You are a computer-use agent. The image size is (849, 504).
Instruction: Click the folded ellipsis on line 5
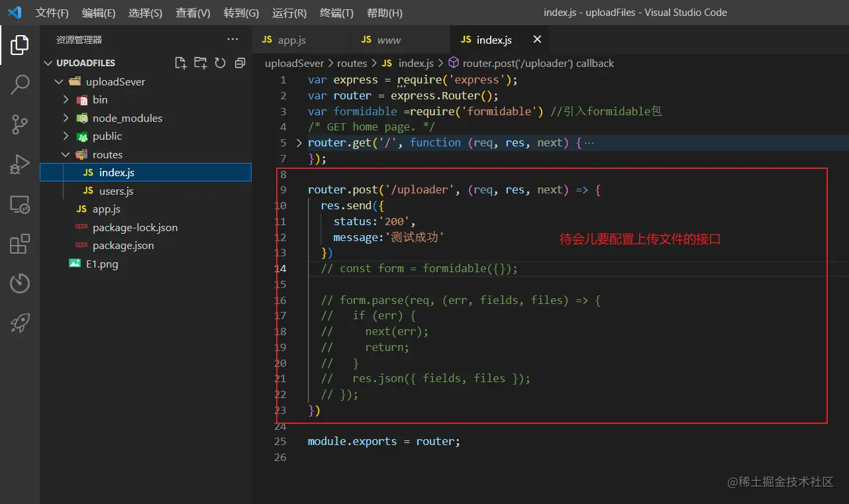tap(589, 142)
